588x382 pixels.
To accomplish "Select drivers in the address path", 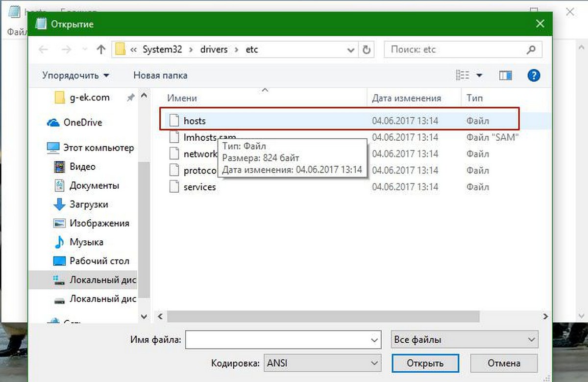I will click(x=214, y=50).
